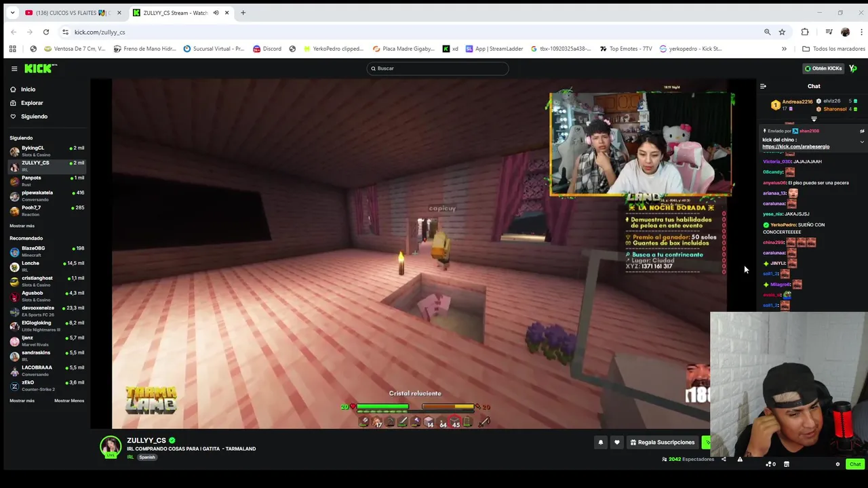Open zEkO recommended channel

47,385
